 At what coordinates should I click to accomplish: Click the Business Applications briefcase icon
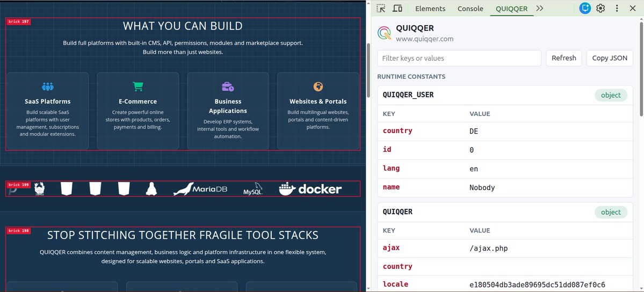(228, 86)
